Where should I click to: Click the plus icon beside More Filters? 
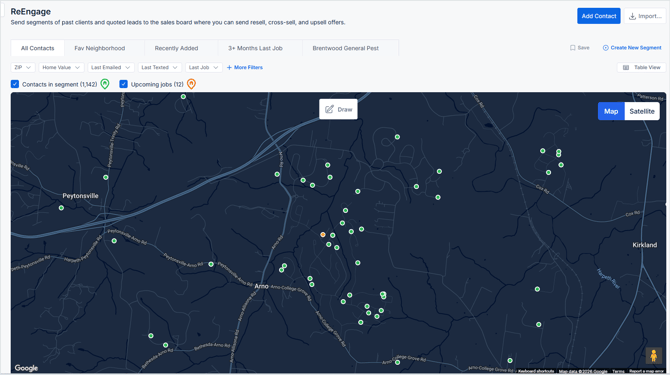[x=229, y=67]
